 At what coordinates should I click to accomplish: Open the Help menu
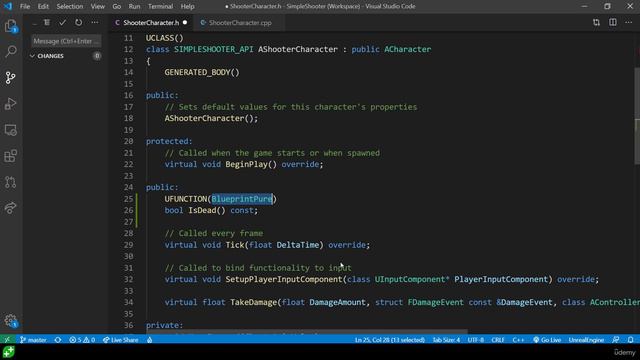pyautogui.click(x=187, y=7)
